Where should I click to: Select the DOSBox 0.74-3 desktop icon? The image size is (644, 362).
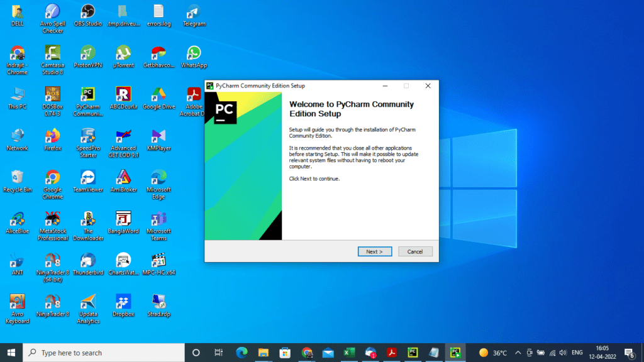pyautogui.click(x=53, y=102)
